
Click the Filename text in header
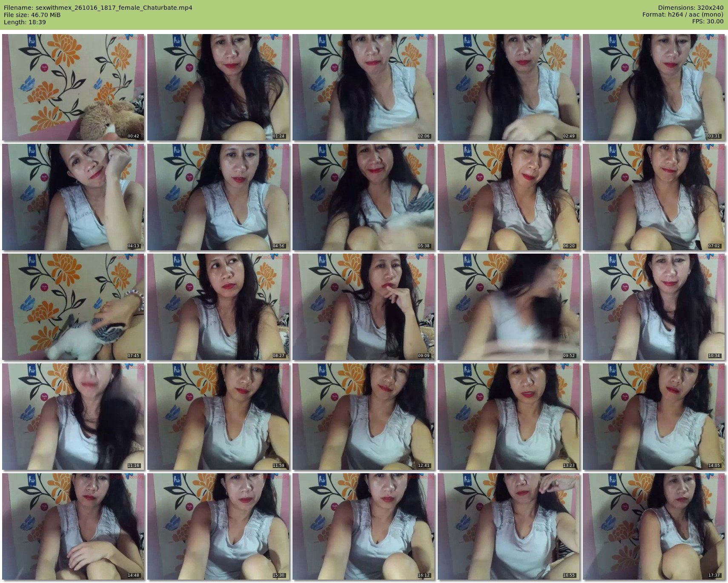tap(98, 8)
